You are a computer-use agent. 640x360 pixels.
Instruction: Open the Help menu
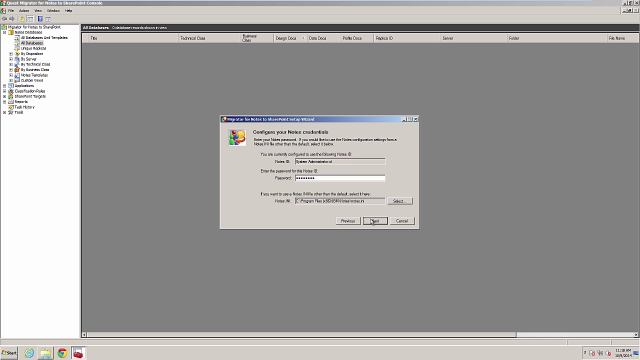pyautogui.click(x=69, y=11)
